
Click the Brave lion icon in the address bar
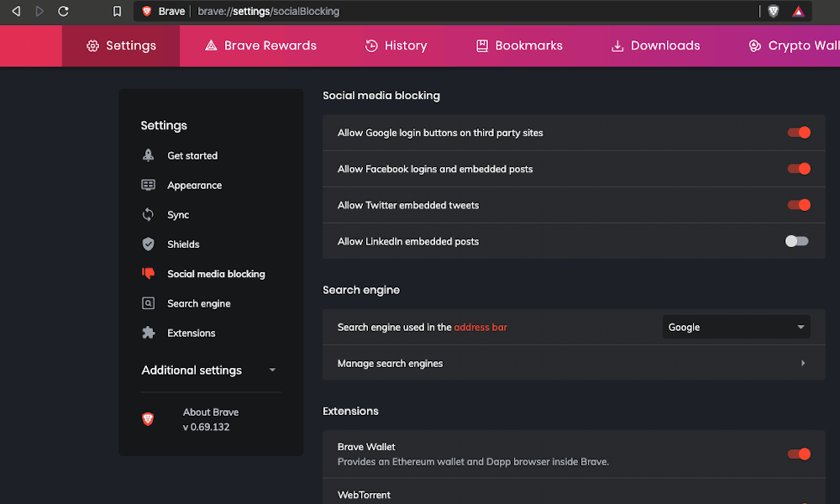coord(147,11)
